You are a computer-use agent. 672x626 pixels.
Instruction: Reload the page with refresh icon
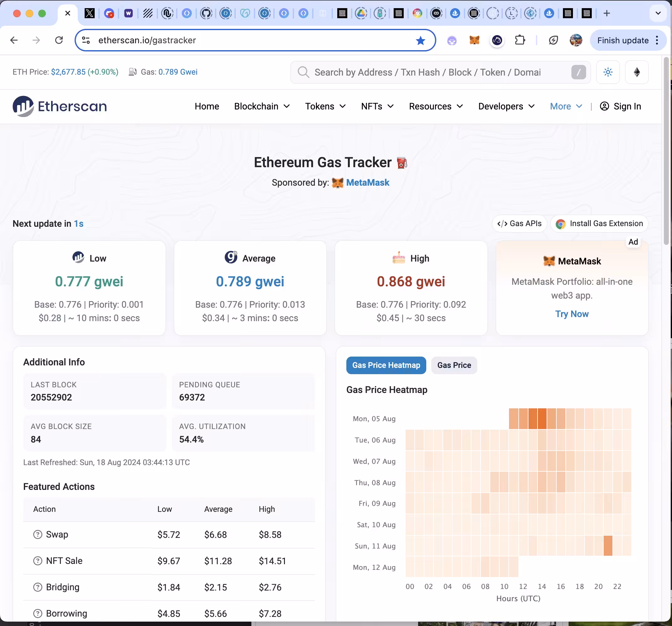(x=59, y=40)
